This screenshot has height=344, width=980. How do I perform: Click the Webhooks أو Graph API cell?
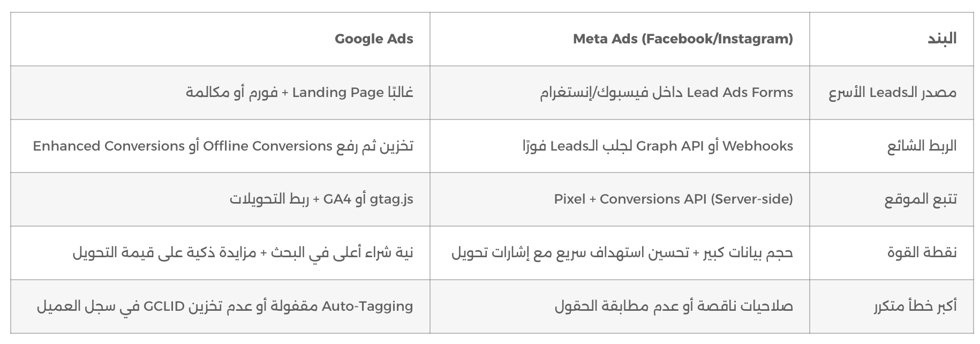(658, 146)
